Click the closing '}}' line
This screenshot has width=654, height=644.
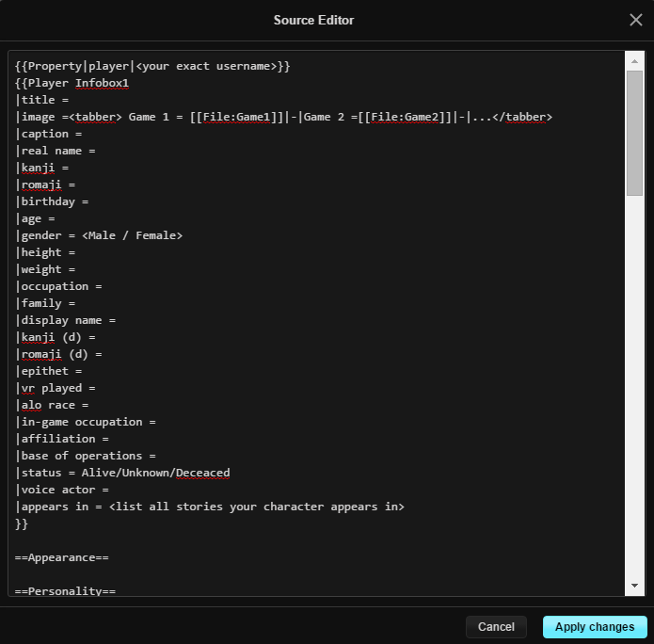[x=22, y=523]
